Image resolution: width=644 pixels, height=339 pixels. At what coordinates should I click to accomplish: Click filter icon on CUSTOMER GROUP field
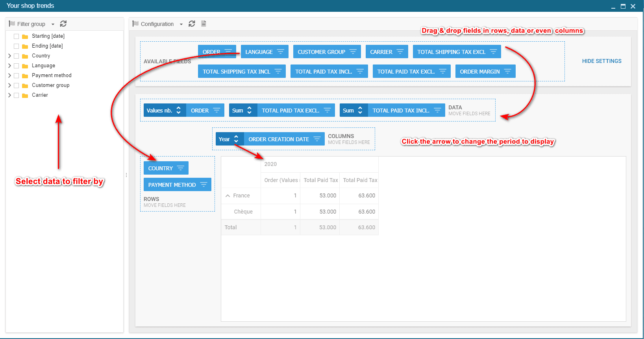point(353,52)
